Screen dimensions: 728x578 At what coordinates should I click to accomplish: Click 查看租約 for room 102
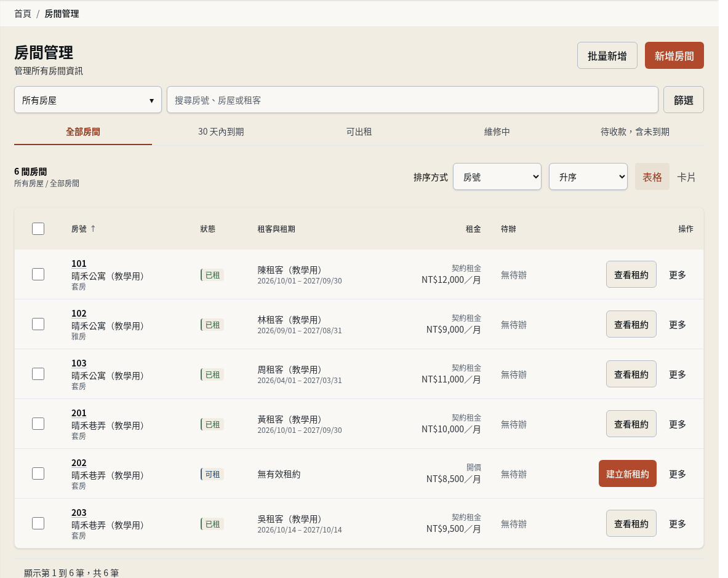click(x=631, y=324)
